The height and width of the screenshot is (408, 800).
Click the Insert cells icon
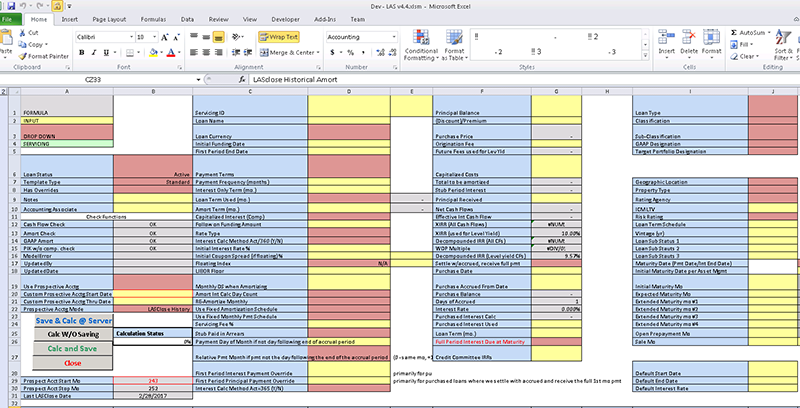click(666, 42)
